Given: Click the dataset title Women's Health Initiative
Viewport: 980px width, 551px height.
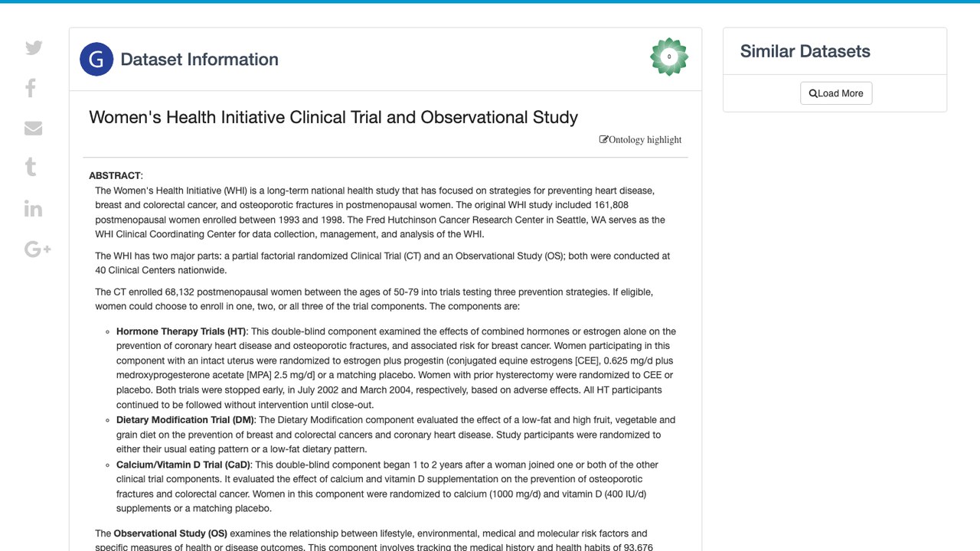Looking at the screenshot, I should point(334,117).
